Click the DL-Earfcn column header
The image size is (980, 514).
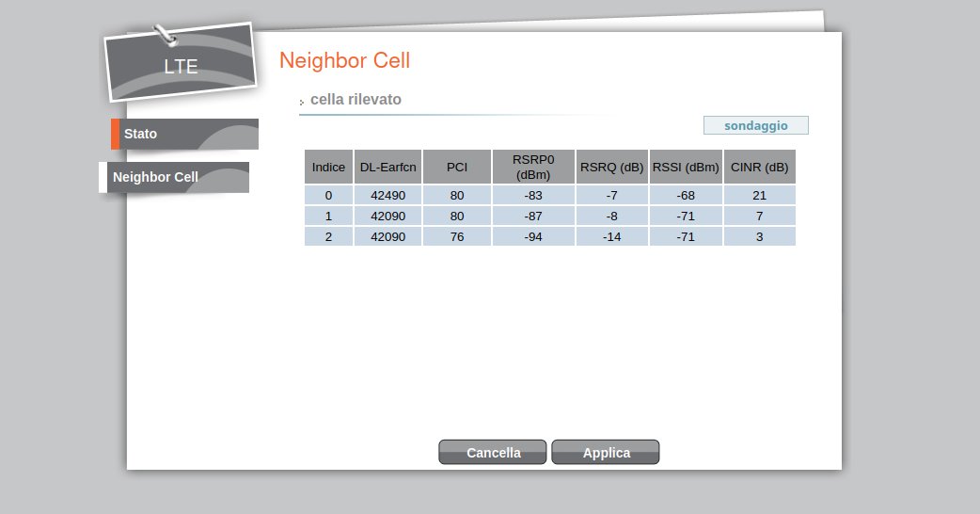click(387, 167)
